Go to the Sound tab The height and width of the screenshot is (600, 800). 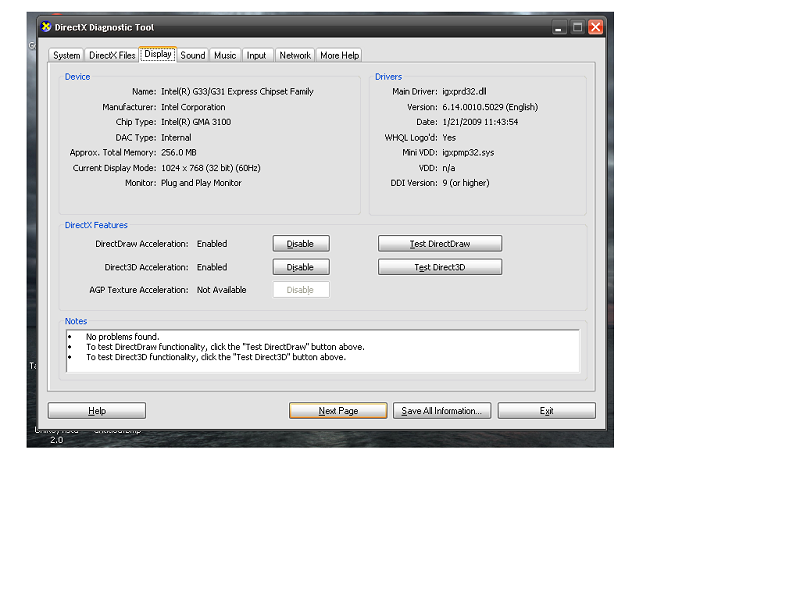[x=193, y=55]
